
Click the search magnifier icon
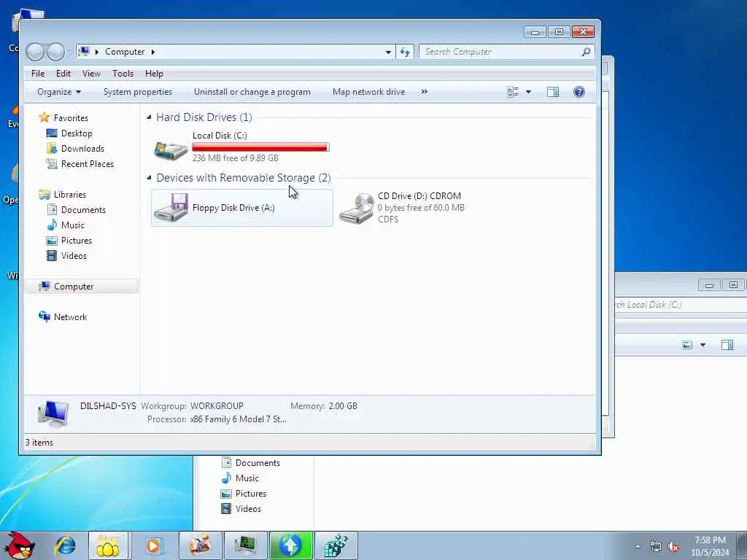[x=586, y=52]
